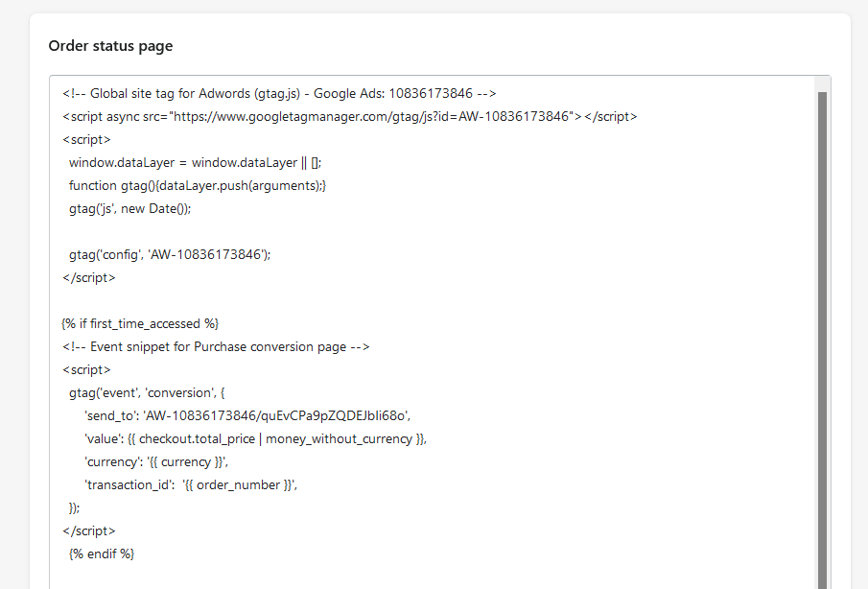Click the googletagmanager script src line

pyautogui.click(x=350, y=117)
